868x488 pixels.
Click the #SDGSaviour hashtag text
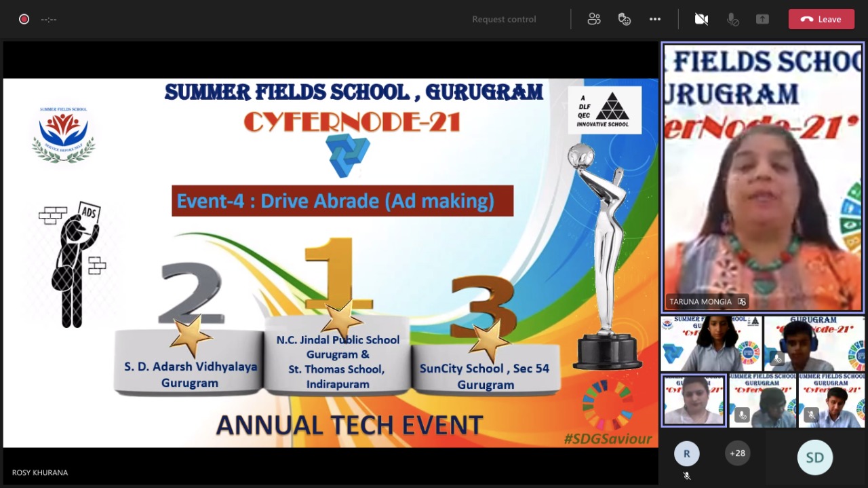(x=608, y=439)
